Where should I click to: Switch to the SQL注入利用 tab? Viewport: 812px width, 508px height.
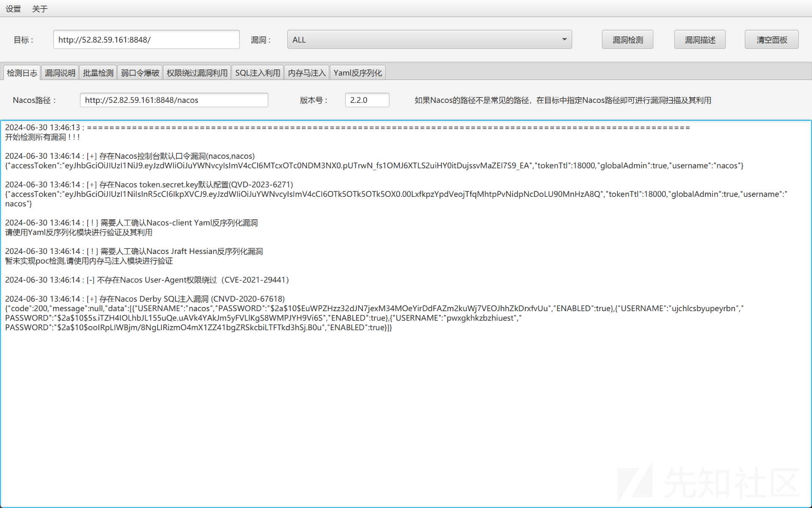tap(258, 73)
